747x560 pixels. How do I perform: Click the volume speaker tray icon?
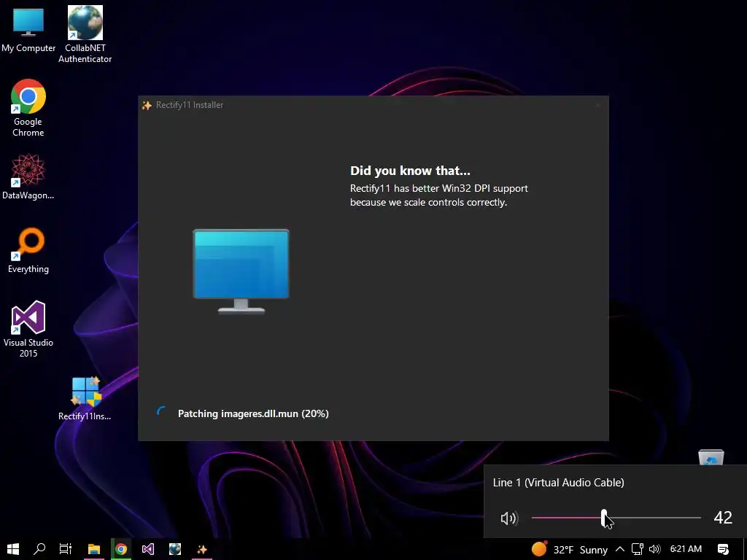pyautogui.click(x=655, y=549)
